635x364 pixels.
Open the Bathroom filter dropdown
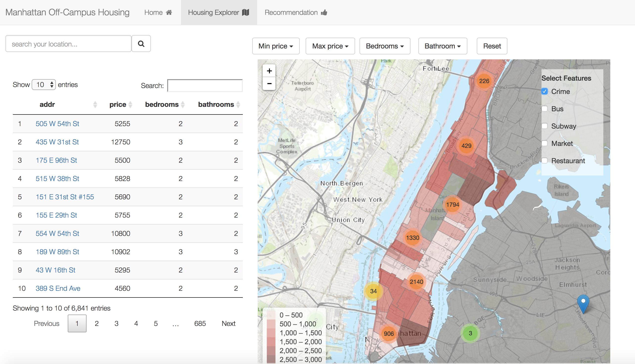click(443, 46)
